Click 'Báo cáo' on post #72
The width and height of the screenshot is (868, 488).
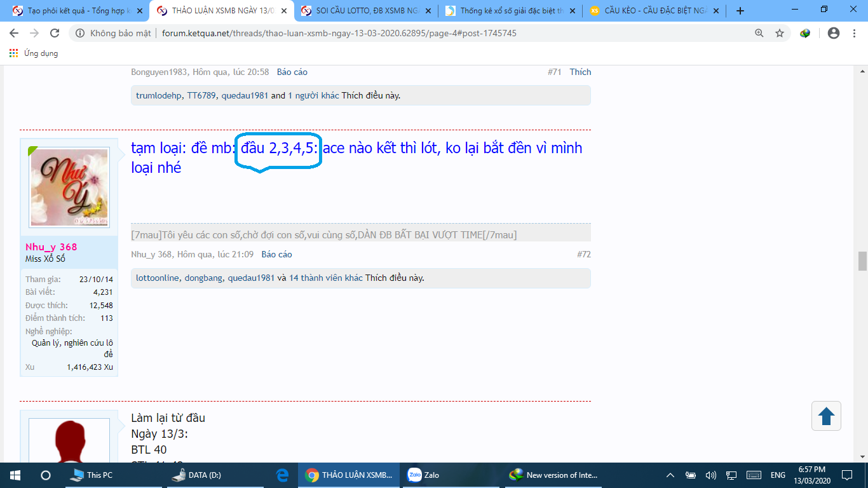[276, 254]
